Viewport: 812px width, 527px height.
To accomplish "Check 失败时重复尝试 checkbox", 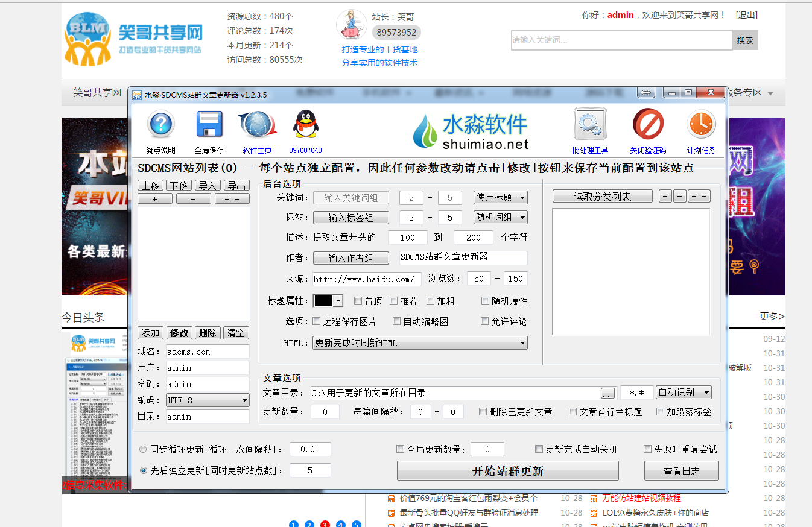I will pos(647,449).
